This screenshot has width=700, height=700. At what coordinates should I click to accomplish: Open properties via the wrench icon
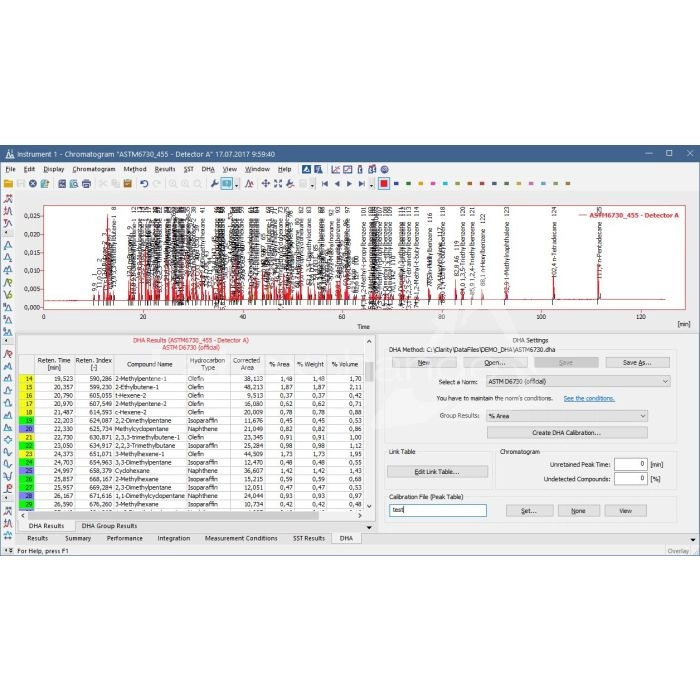[213, 184]
